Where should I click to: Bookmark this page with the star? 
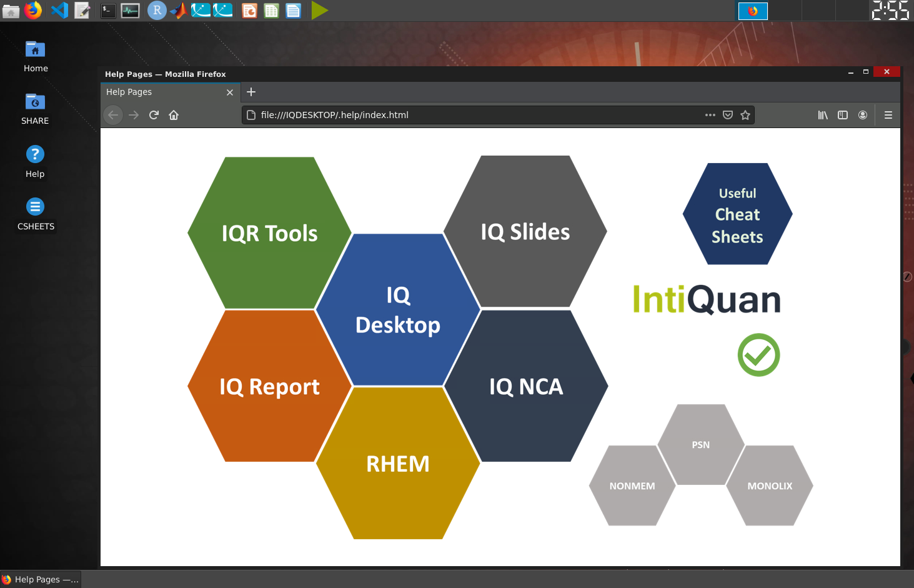tap(745, 115)
